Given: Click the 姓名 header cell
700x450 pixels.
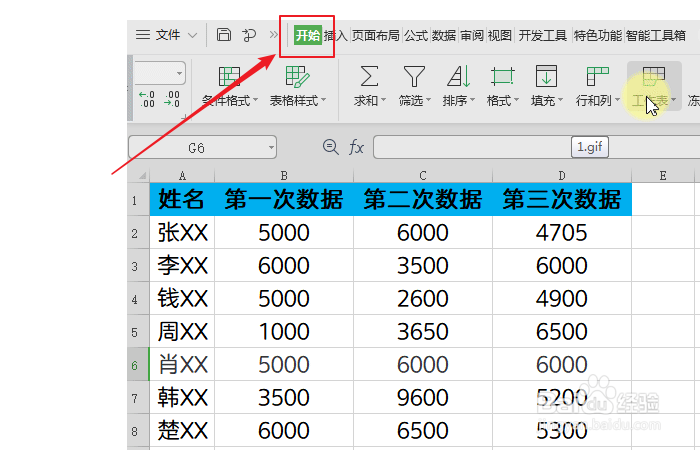Looking at the screenshot, I should (182, 200).
